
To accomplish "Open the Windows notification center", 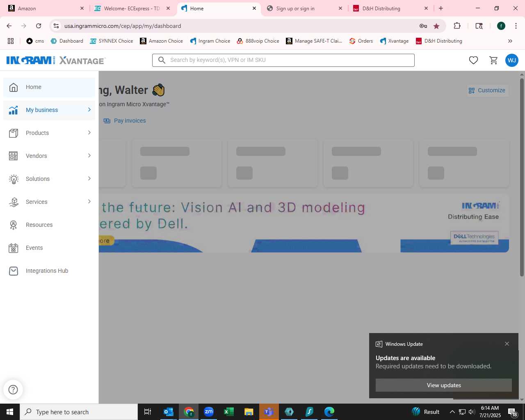I will [x=513, y=412].
